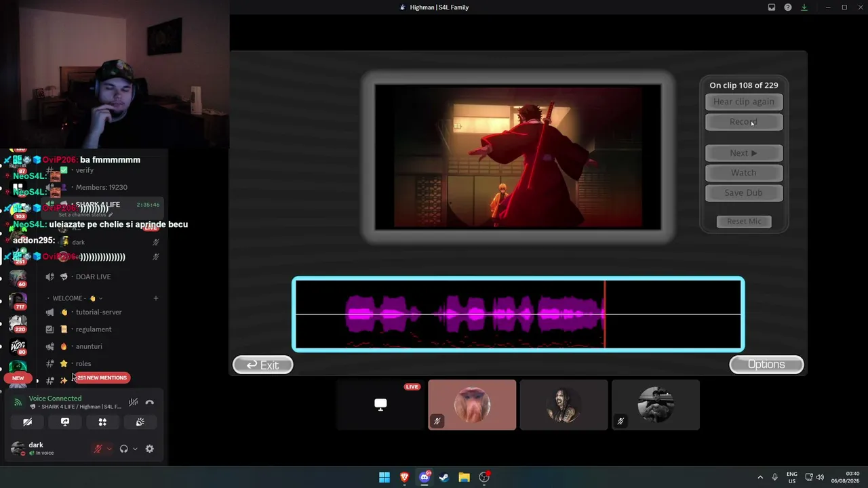The width and height of the screenshot is (868, 488).
Task: Select the live screen share tile
Action: coord(380,405)
